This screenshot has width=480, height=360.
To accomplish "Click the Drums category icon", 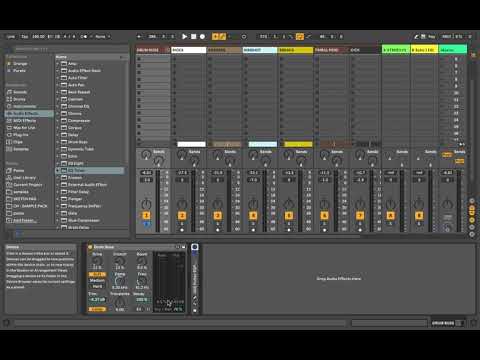I will coord(9,99).
